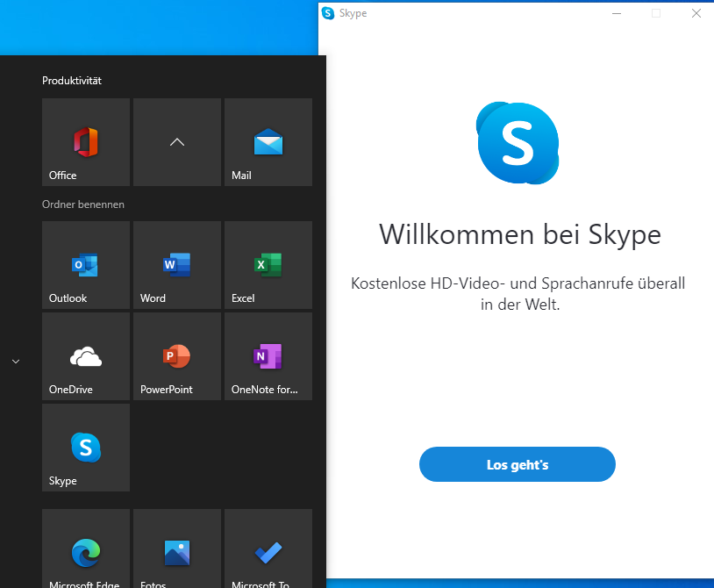This screenshot has height=588, width=714.
Task: Click the Los geht's button in Skype
Action: click(518, 464)
